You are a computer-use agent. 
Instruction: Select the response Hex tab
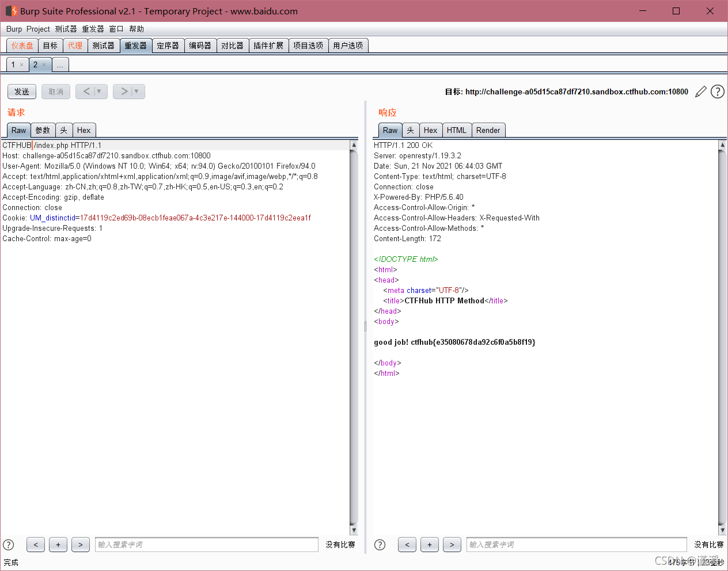coord(430,130)
